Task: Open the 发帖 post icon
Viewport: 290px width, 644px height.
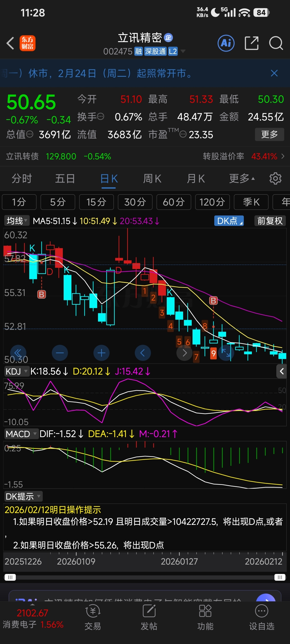Action: coord(149,617)
